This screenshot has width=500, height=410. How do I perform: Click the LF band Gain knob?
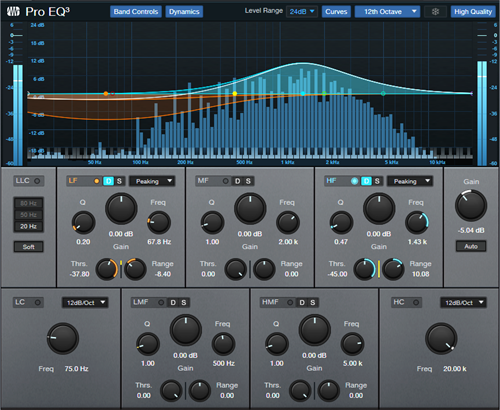tap(121, 209)
